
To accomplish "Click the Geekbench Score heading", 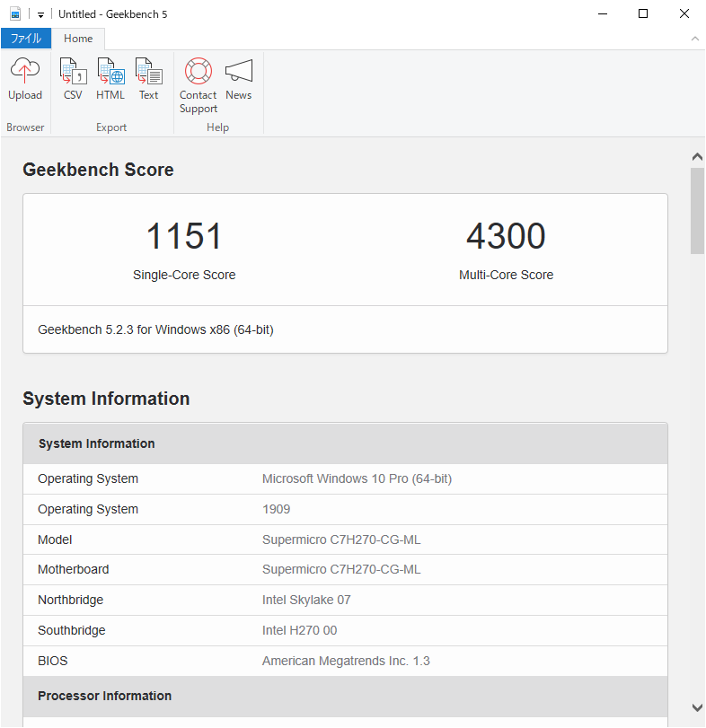I will [98, 170].
